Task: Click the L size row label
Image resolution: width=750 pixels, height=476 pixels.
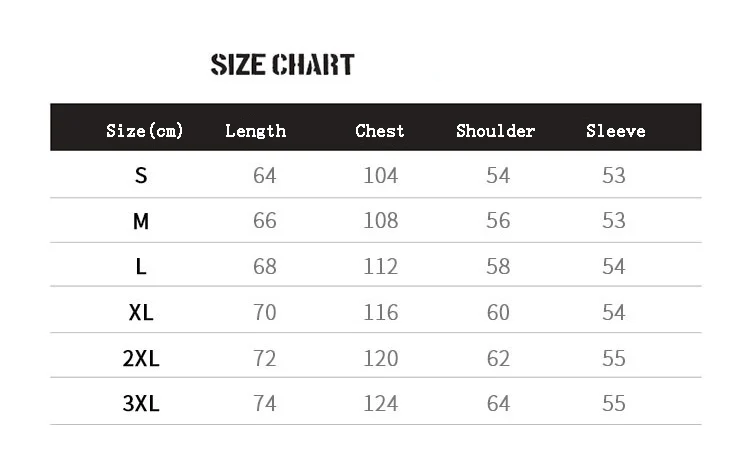Action: [x=141, y=267]
